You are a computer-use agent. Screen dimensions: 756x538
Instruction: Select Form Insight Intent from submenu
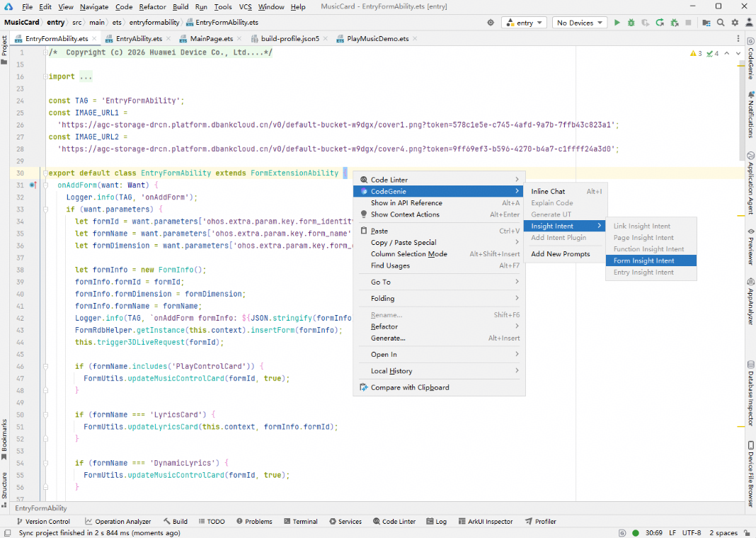[x=644, y=261]
